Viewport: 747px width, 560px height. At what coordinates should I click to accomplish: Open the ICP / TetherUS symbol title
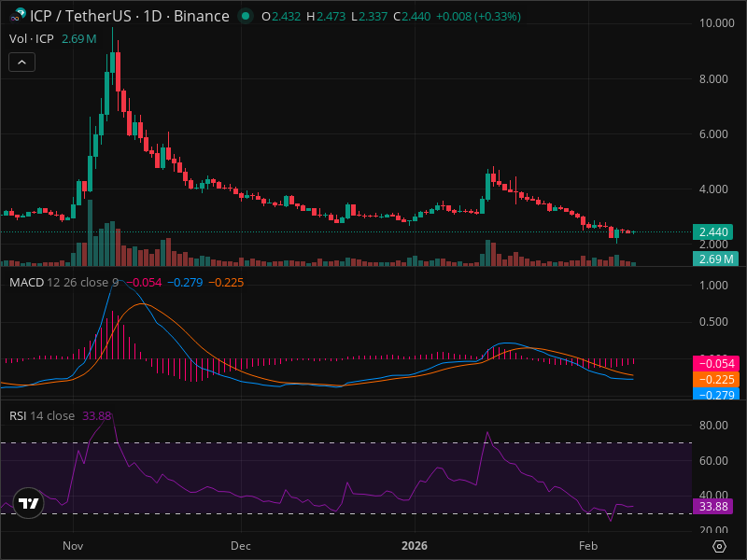tap(129, 16)
